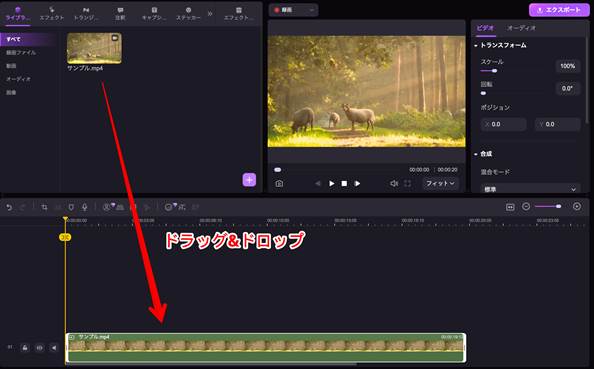
Task: Open the 混合モード blend mode dropdown
Action: (530, 189)
